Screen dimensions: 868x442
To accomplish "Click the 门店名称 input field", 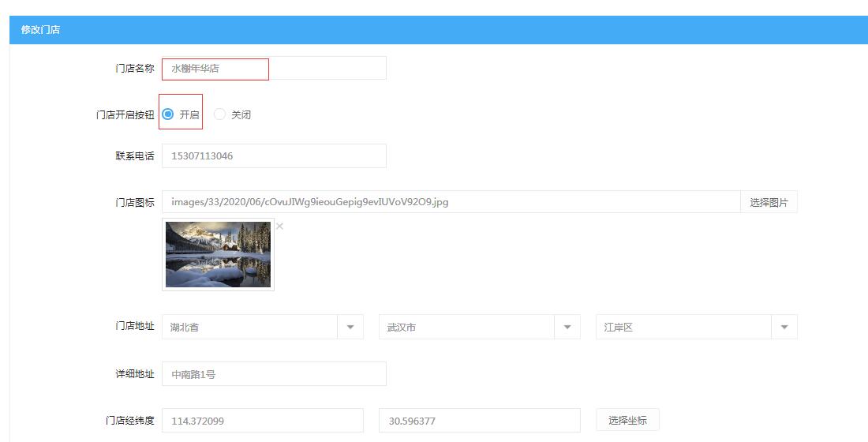I will [x=274, y=68].
